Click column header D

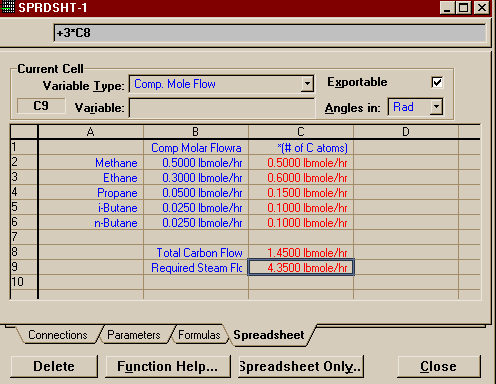pyautogui.click(x=406, y=132)
